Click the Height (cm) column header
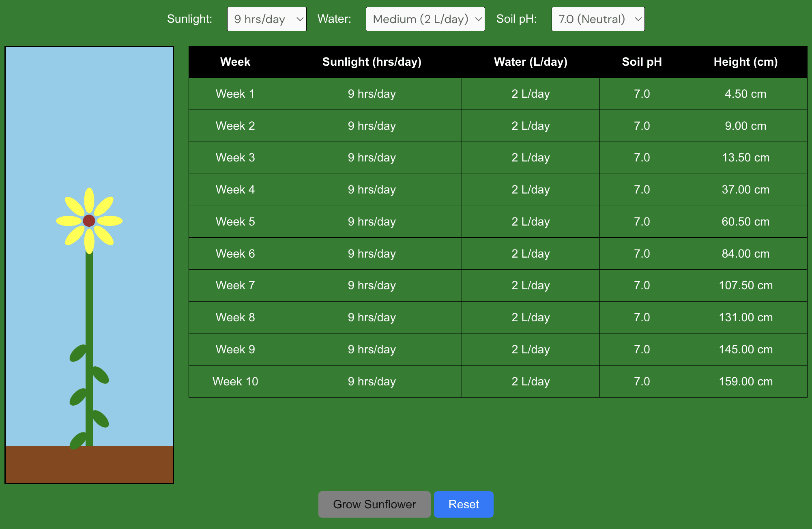 pos(745,62)
